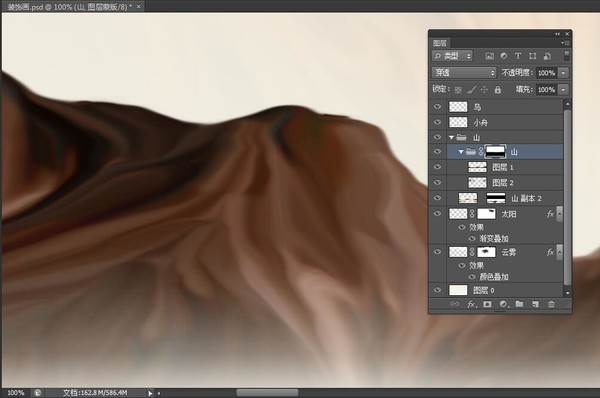600x398 pixels.
Task: Collapse effects list on 太阳 layer
Action: 559,214
